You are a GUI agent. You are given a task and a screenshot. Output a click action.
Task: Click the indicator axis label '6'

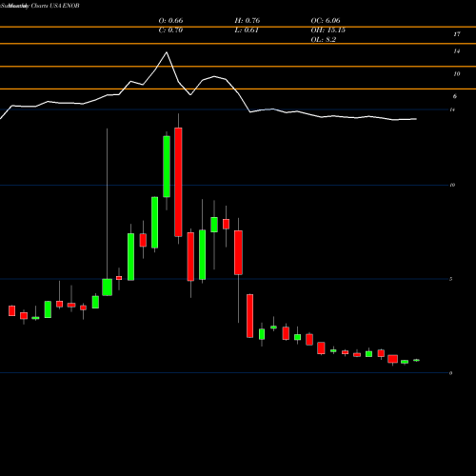(x=455, y=96)
